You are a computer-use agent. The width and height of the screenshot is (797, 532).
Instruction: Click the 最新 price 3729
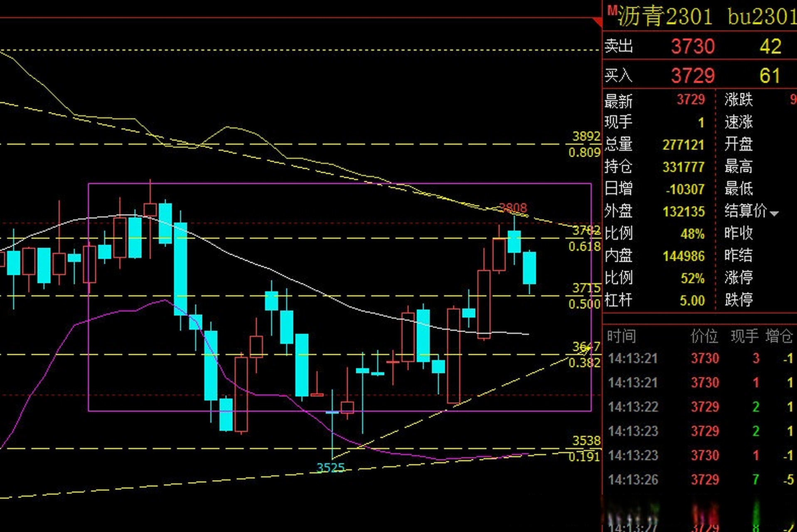[x=691, y=100]
